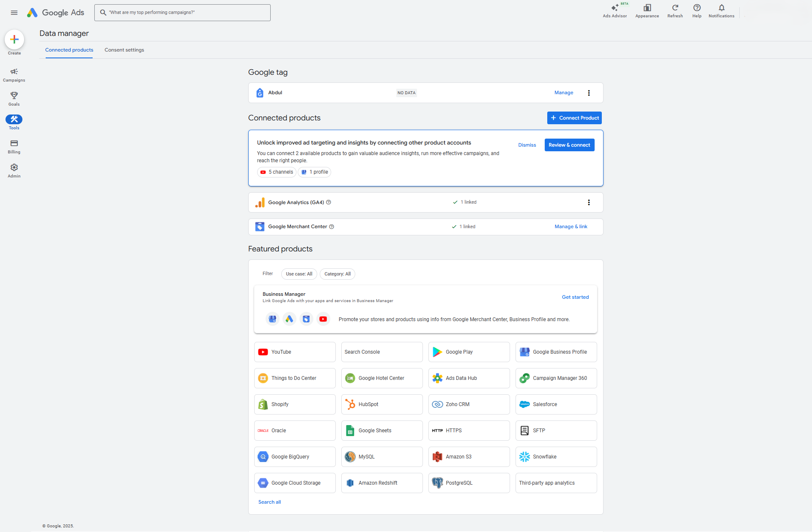Select the YouTube product card
This screenshot has width=812, height=532.
[x=295, y=352]
